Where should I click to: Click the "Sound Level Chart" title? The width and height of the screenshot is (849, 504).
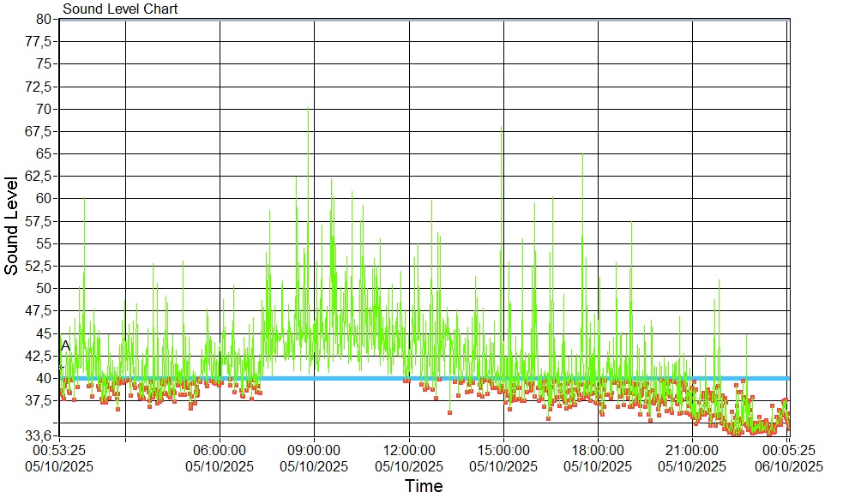pos(120,9)
